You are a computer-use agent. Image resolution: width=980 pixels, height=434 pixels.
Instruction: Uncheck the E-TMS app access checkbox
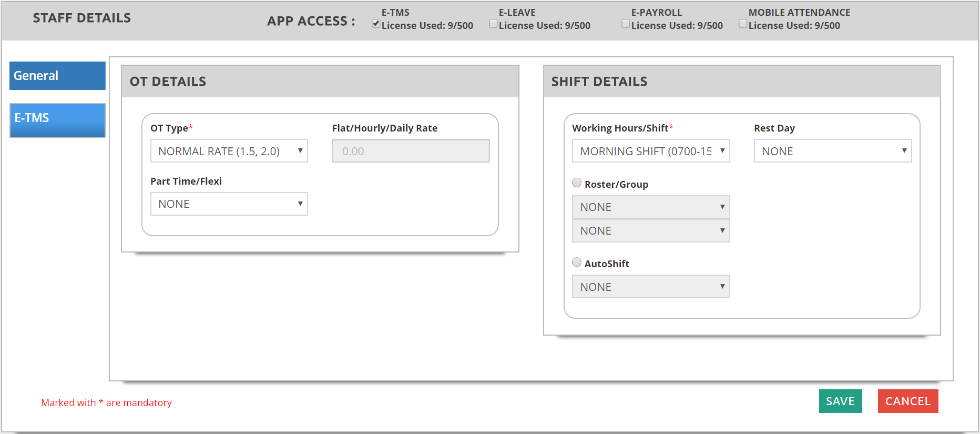(x=376, y=24)
